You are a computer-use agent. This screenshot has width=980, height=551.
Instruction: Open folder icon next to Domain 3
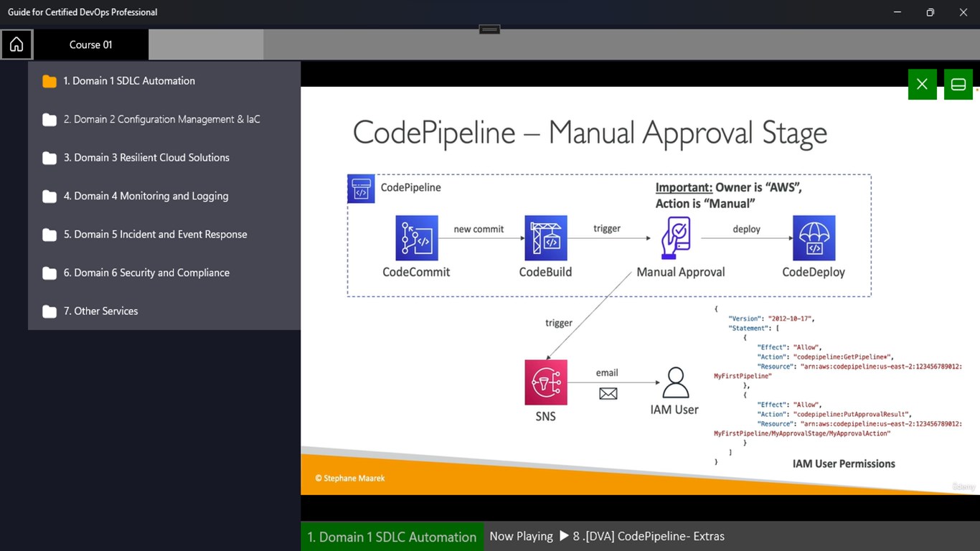(x=50, y=158)
